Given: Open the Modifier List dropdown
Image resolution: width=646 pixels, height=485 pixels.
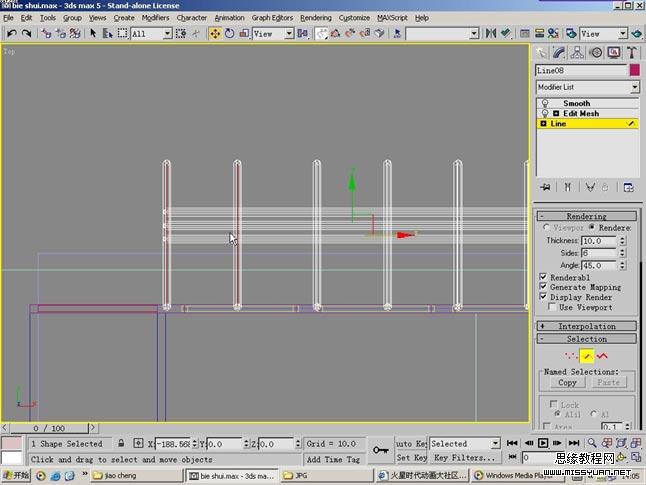Looking at the screenshot, I should [x=587, y=87].
